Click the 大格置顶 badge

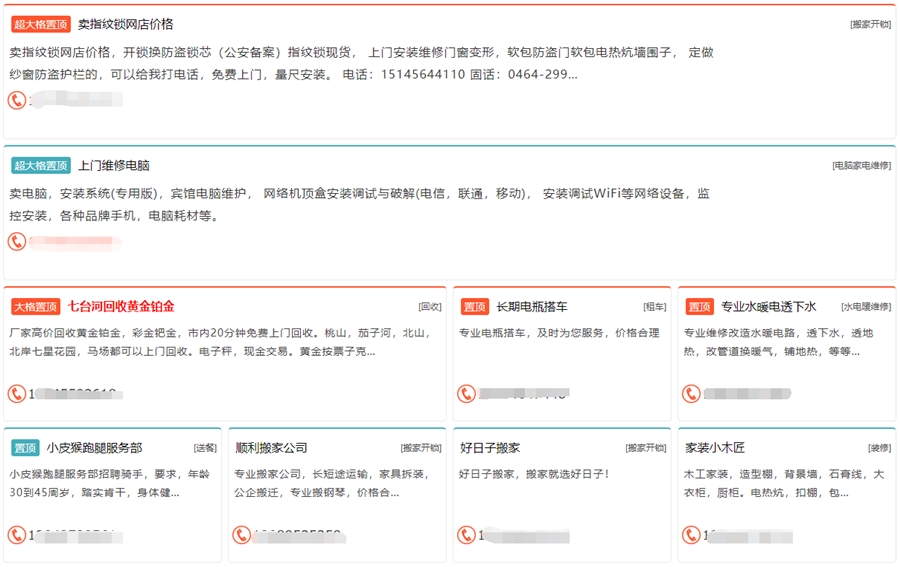coord(36,307)
